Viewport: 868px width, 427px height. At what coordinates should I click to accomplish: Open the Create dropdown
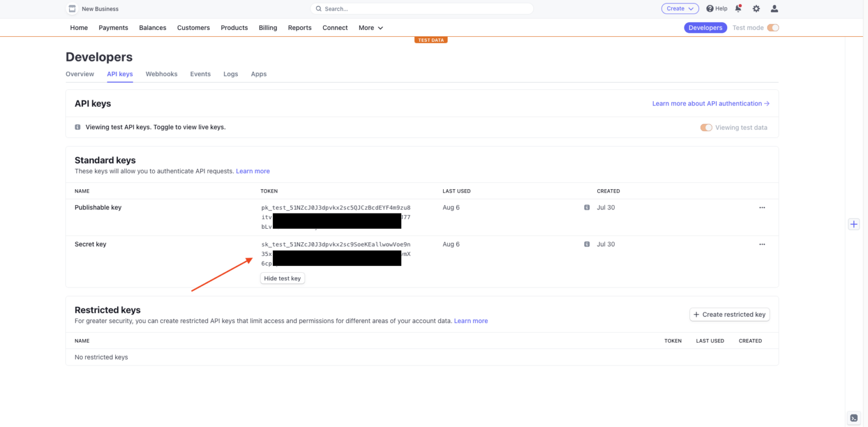tap(680, 8)
